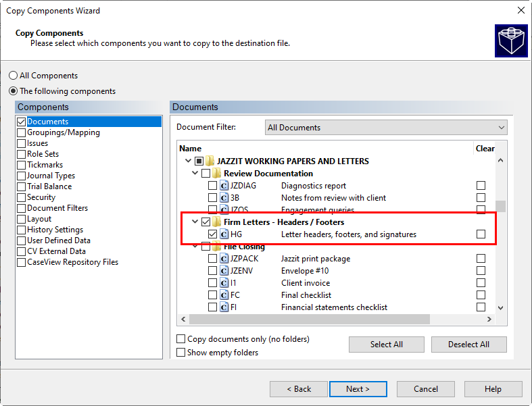The height and width of the screenshot is (406, 532).
Task: Uncheck the HG document checkbox
Action: [x=212, y=234]
